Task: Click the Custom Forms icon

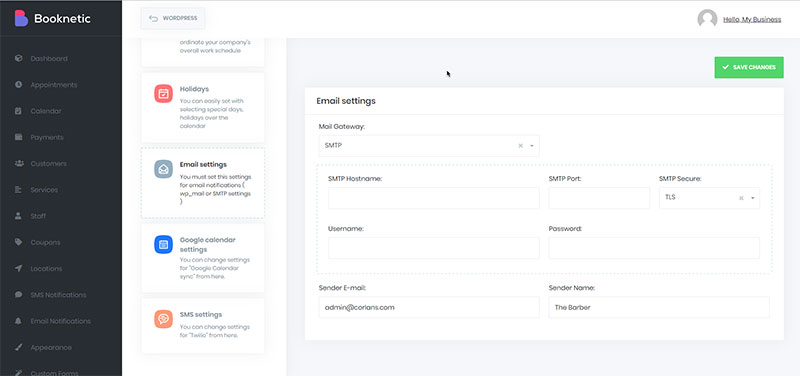Action: (19, 373)
